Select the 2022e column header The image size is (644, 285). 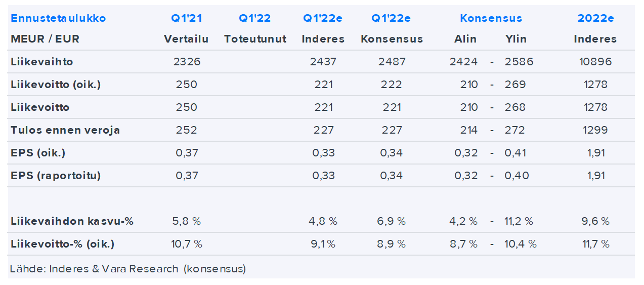595,18
